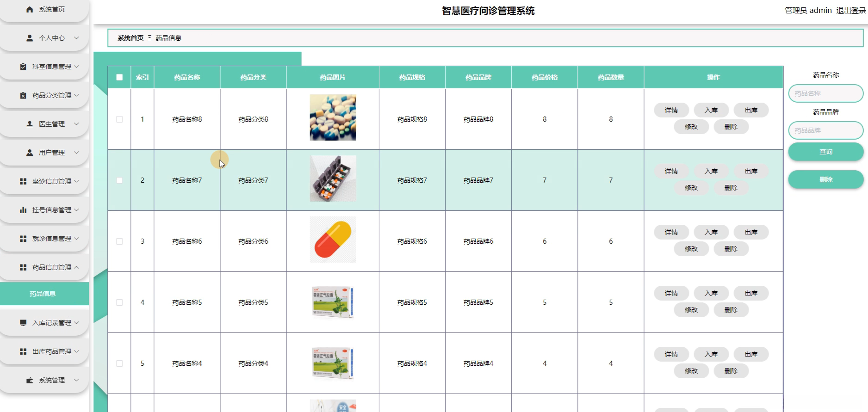This screenshot has height=412, width=868.
Task: Click 系统首页 in the breadcrumb
Action: click(x=130, y=38)
